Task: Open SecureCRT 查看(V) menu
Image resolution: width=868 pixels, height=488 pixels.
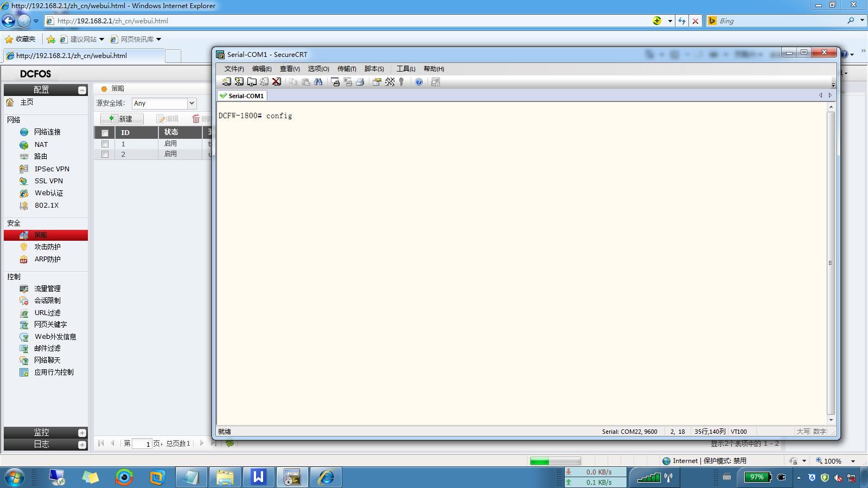Action: (x=290, y=69)
